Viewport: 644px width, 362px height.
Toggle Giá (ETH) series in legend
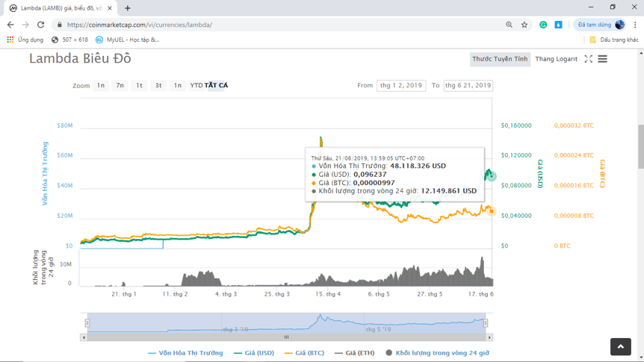click(354, 353)
